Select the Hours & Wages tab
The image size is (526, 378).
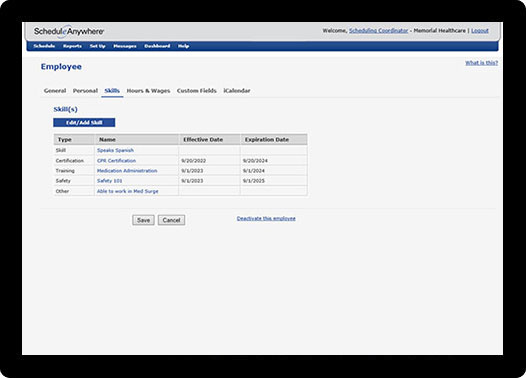click(x=148, y=91)
